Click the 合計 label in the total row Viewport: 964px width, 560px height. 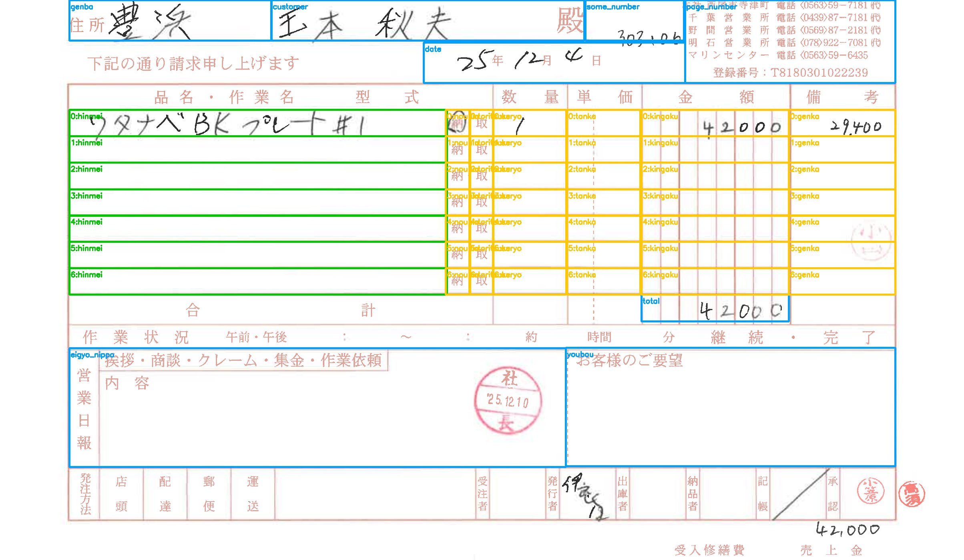(x=280, y=310)
